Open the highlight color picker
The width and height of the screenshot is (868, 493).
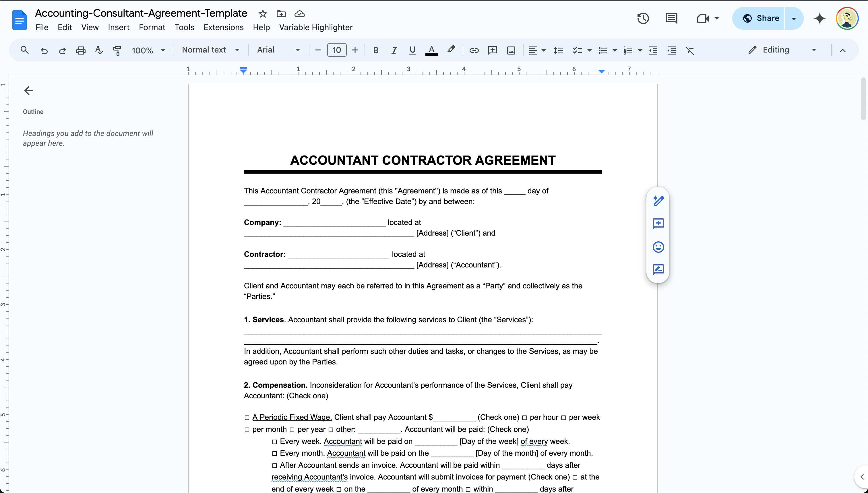point(451,49)
